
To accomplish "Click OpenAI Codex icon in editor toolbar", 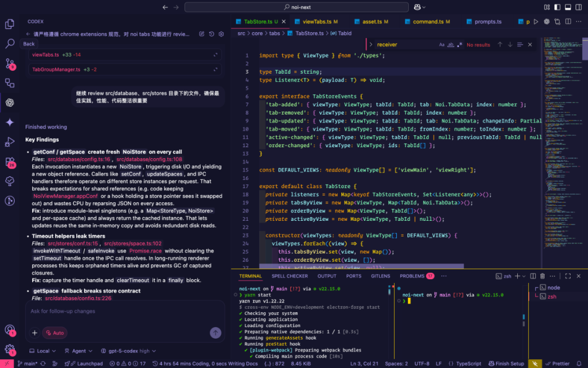I will point(547,21).
